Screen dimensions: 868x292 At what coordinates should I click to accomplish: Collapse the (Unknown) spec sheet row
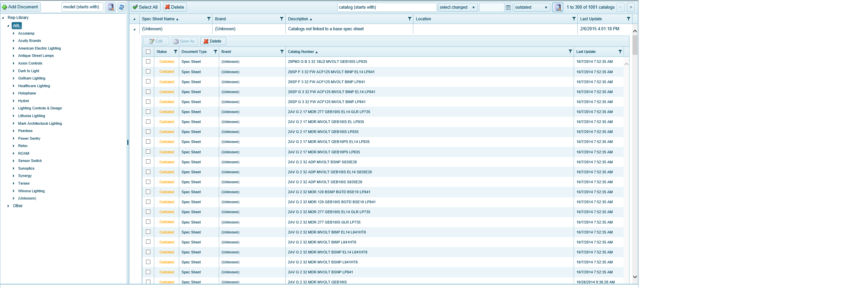pyautogui.click(x=134, y=29)
